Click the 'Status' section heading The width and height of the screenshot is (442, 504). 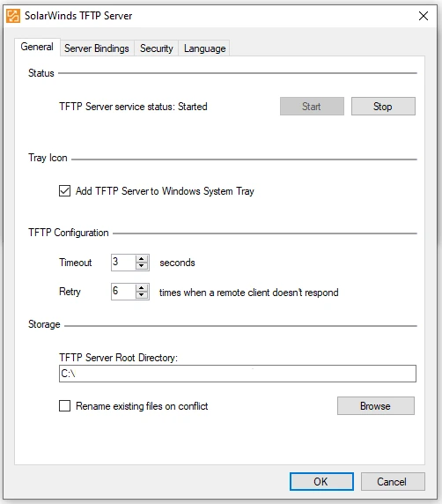coord(41,73)
